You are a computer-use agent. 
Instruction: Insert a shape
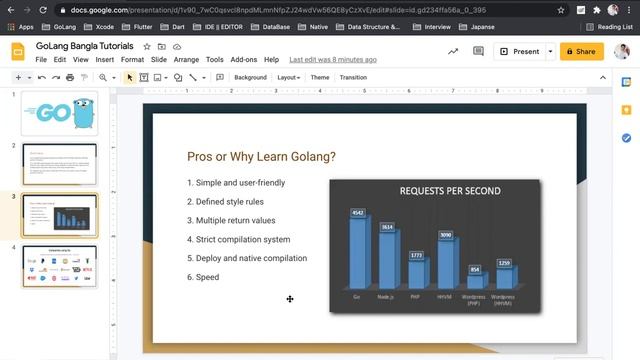point(178,78)
